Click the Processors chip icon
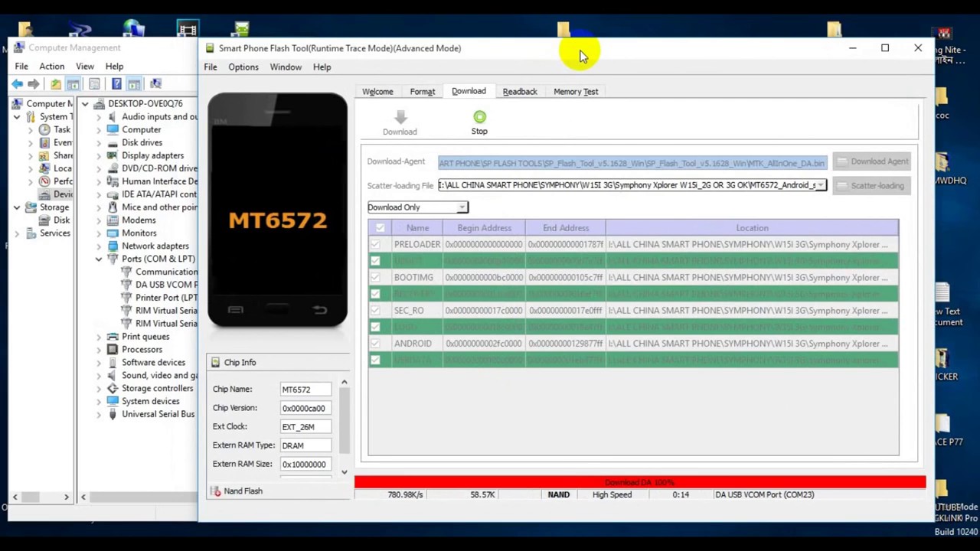 point(113,349)
